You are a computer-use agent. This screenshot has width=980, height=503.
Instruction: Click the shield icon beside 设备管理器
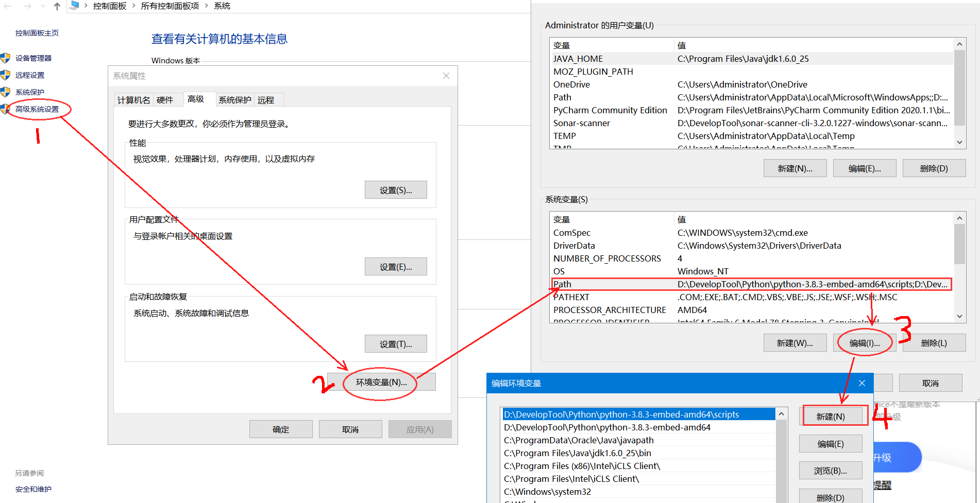[x=5, y=58]
